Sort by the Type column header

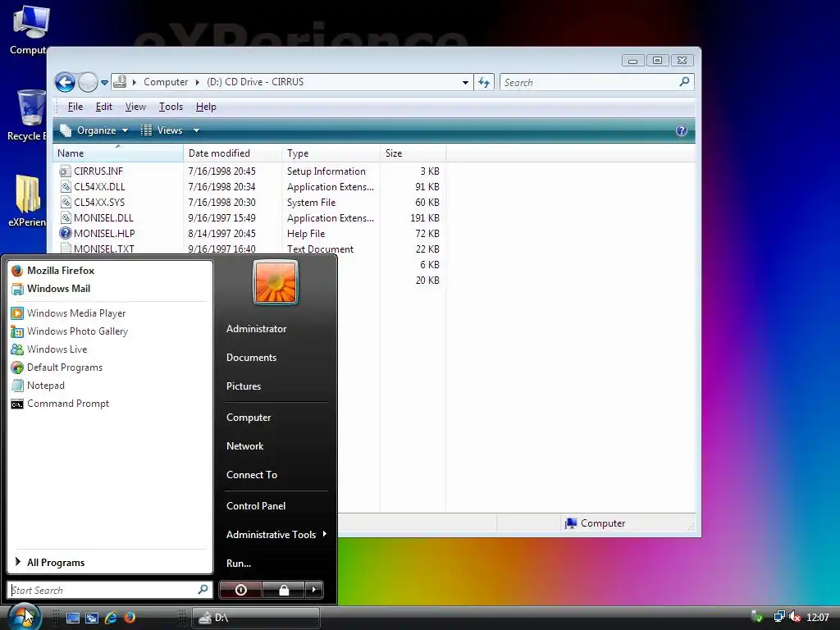pos(331,153)
